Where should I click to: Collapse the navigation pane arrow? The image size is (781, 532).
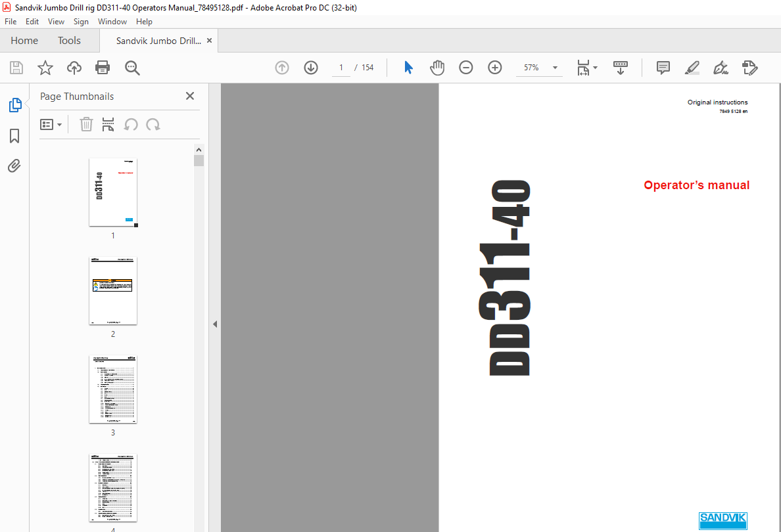coord(215,324)
